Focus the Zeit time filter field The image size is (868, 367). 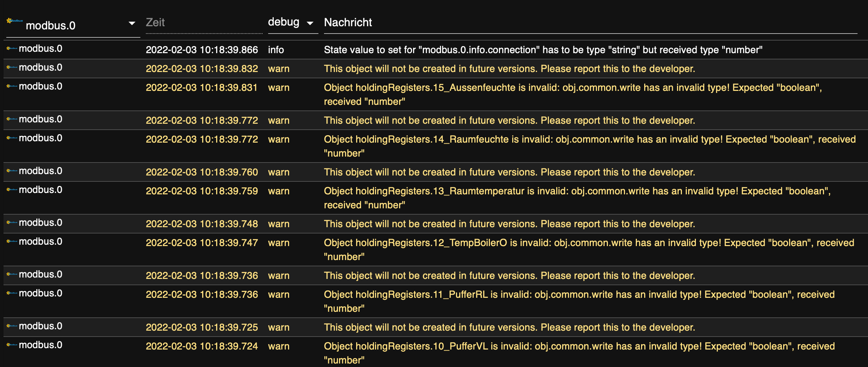click(204, 23)
